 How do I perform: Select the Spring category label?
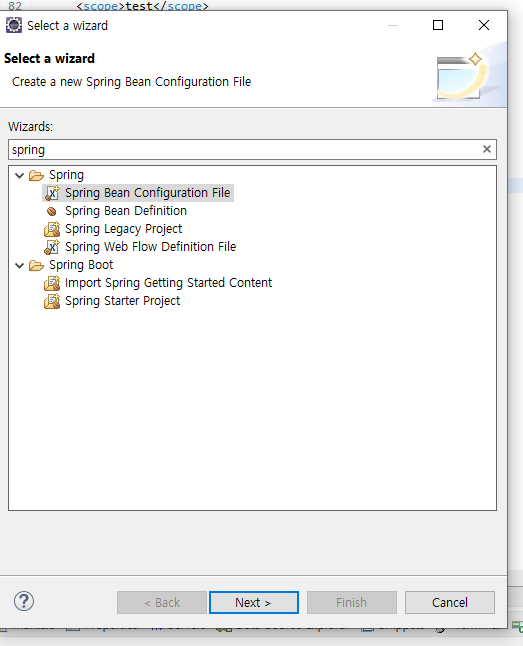pyautogui.click(x=66, y=175)
